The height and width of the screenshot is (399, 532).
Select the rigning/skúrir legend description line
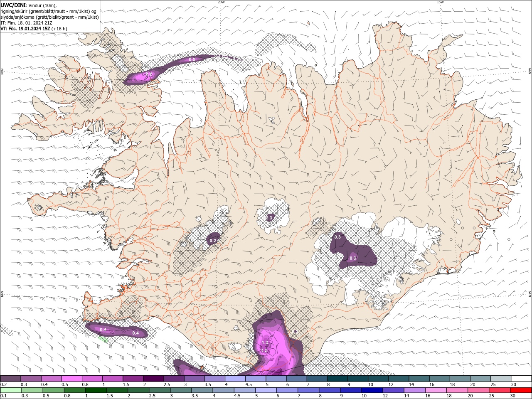pos(49,11)
